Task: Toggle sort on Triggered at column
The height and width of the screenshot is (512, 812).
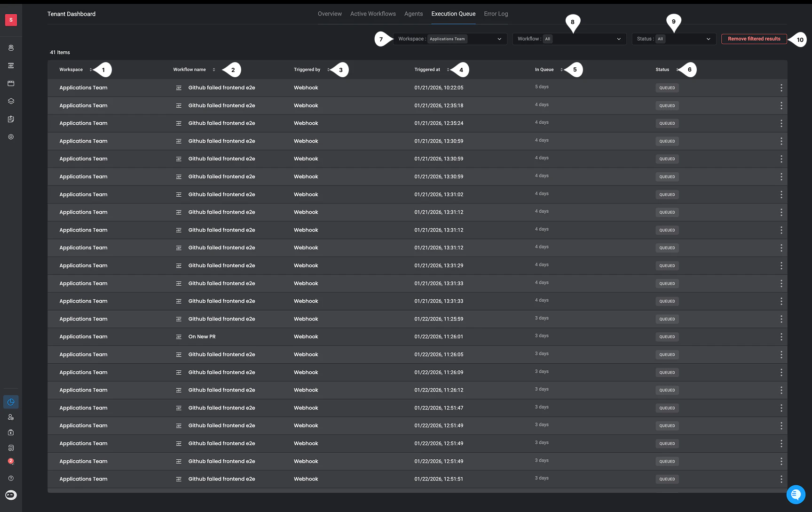Action: [x=448, y=70]
